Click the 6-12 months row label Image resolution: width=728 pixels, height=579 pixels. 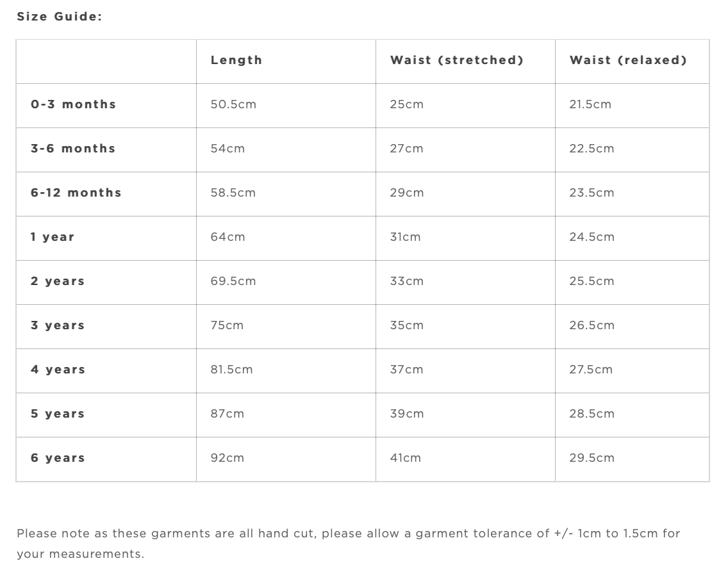tap(76, 193)
